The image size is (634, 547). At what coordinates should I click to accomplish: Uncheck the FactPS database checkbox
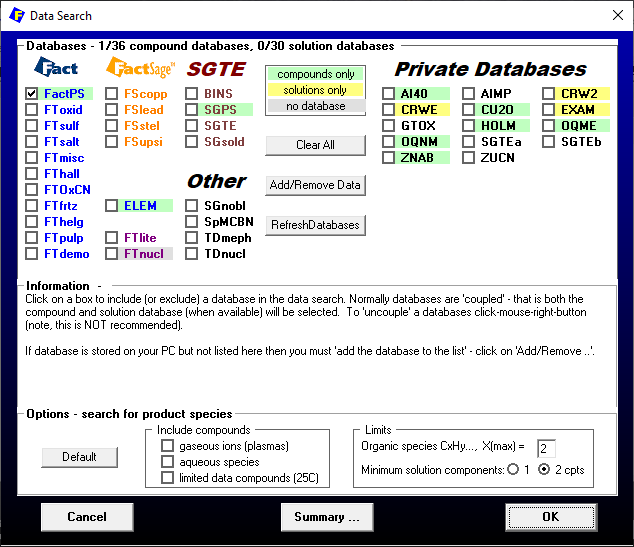point(32,94)
